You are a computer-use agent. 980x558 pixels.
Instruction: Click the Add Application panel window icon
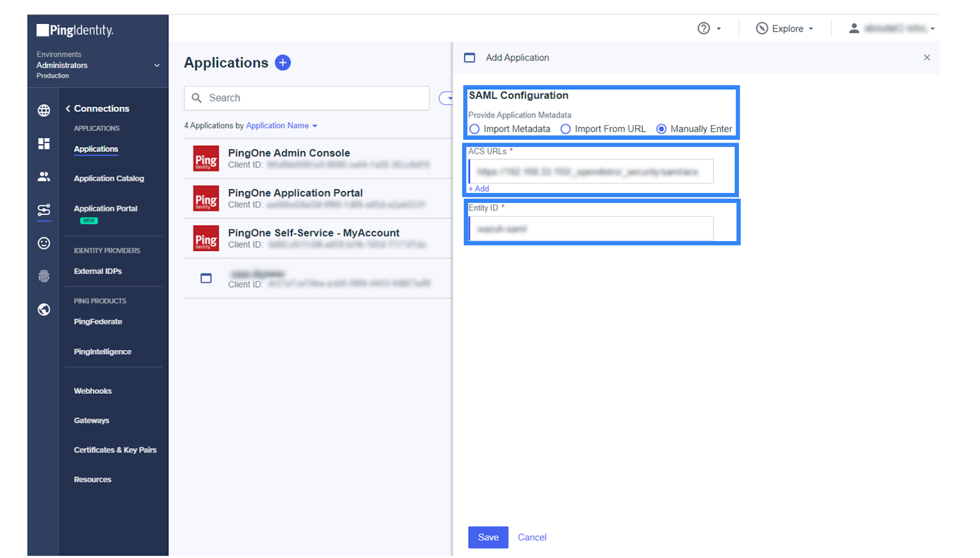click(x=470, y=58)
